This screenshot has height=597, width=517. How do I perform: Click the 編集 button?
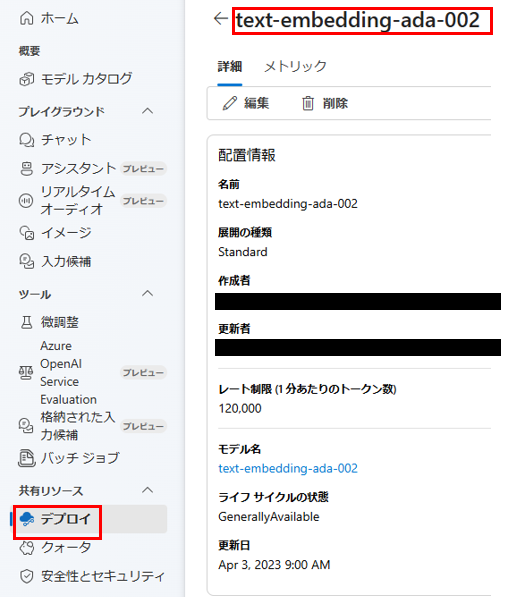tap(246, 103)
